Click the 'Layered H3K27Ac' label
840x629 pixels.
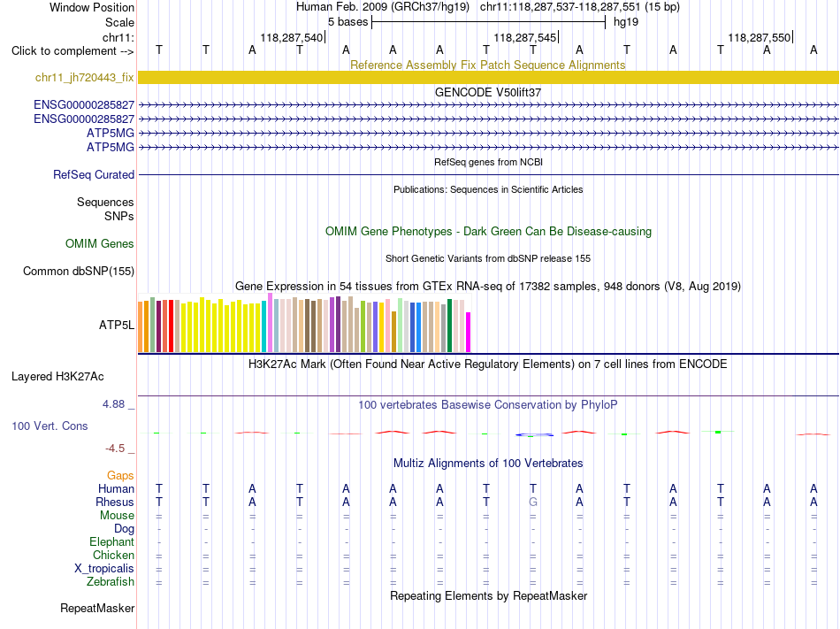[x=57, y=377]
